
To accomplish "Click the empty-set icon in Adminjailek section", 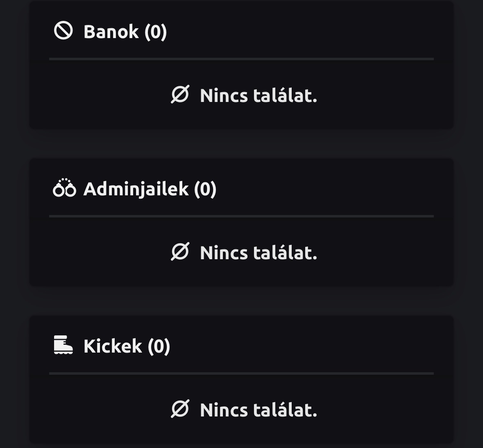I will 180,252.
